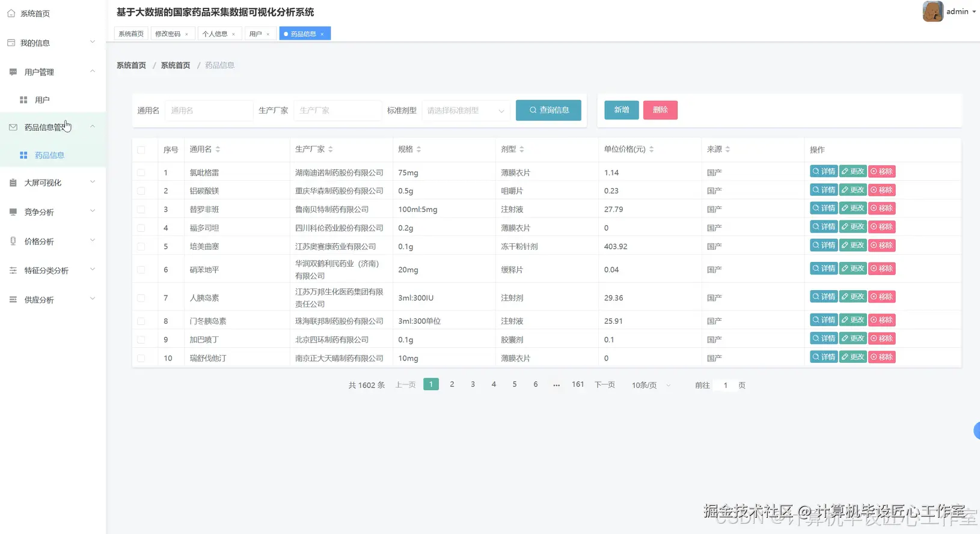Sort by 通用名 column sort icon
The height and width of the screenshot is (534, 980).
coord(218,149)
